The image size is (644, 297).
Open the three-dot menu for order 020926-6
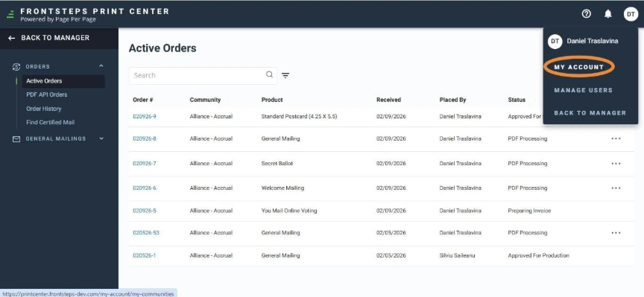(x=616, y=188)
